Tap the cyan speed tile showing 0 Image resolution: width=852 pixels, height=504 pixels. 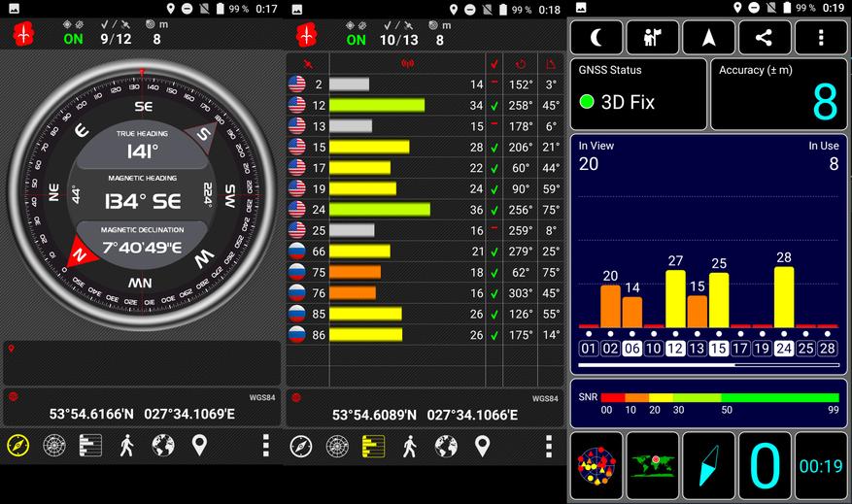tap(765, 465)
